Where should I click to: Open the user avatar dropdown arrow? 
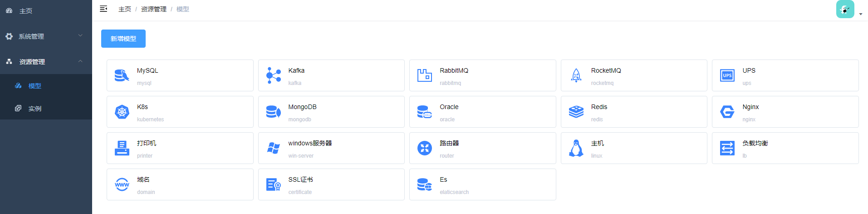tap(861, 14)
